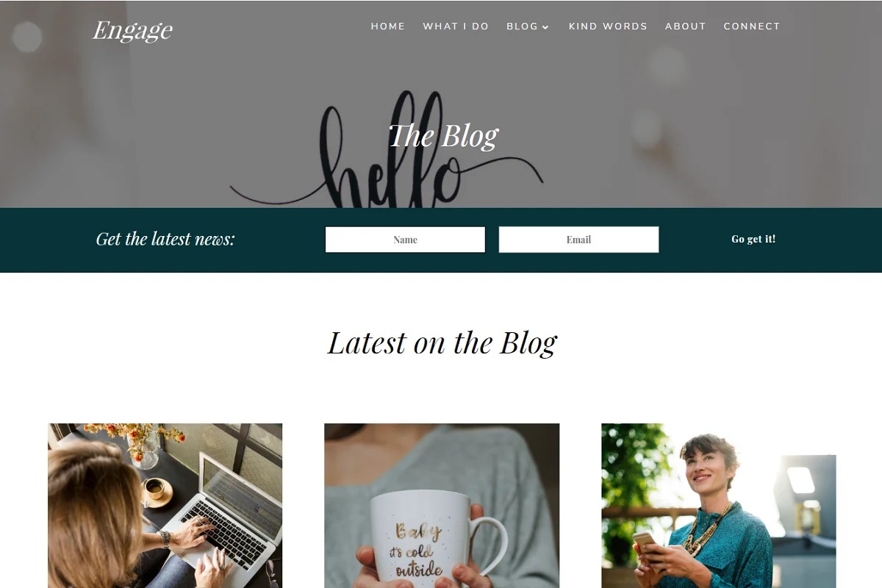This screenshot has height=588, width=882.
Task: Open the Baby it's cold outside mug thumbnail
Action: [442, 506]
